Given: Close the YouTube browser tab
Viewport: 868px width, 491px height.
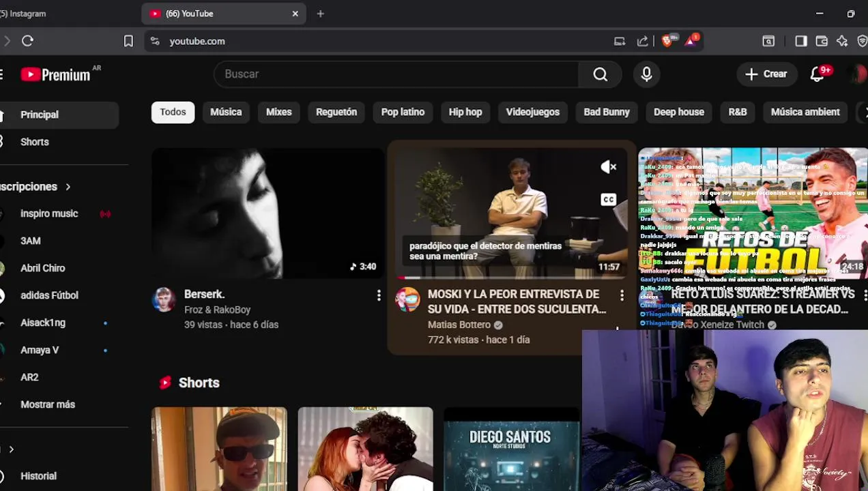Looking at the screenshot, I should pos(295,14).
